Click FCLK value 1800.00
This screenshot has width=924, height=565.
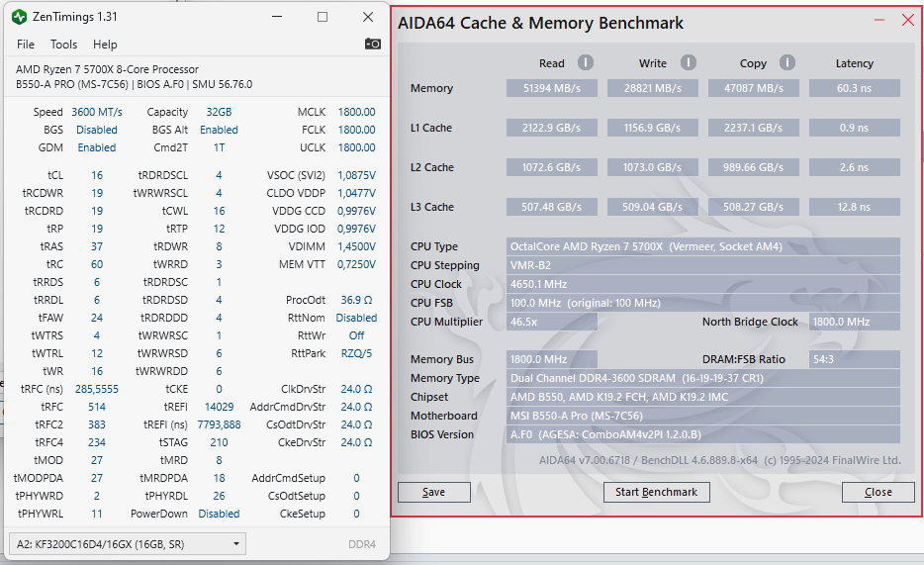tap(356, 130)
